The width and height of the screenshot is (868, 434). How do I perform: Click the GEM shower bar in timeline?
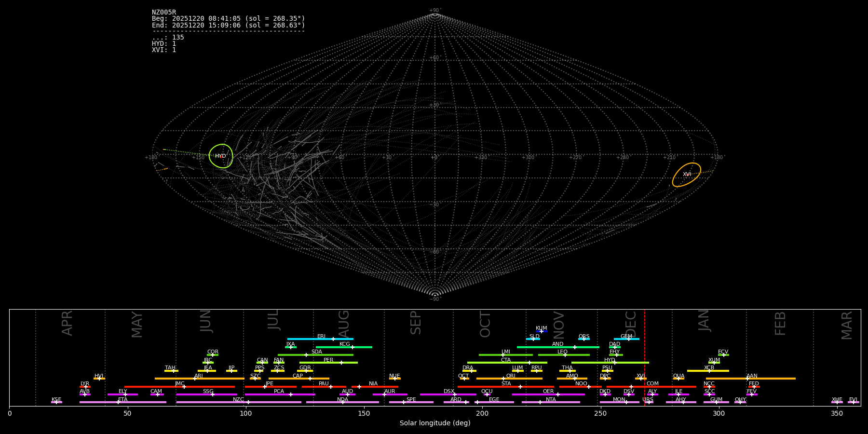click(626, 339)
